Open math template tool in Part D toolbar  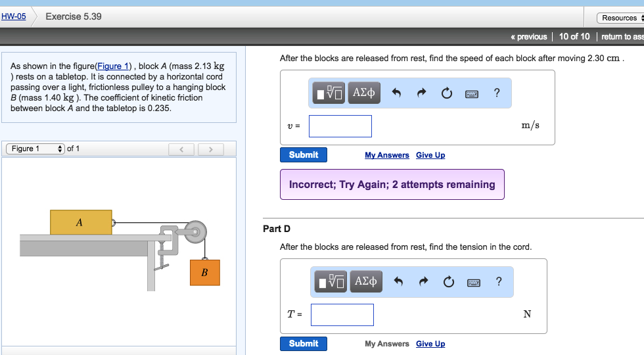tap(331, 281)
